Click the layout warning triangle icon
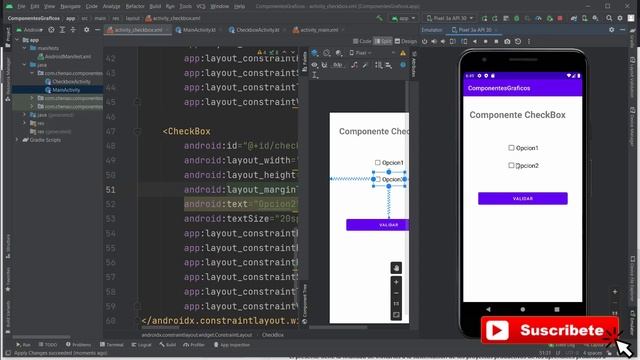This screenshot has height=360, width=640. (x=403, y=53)
